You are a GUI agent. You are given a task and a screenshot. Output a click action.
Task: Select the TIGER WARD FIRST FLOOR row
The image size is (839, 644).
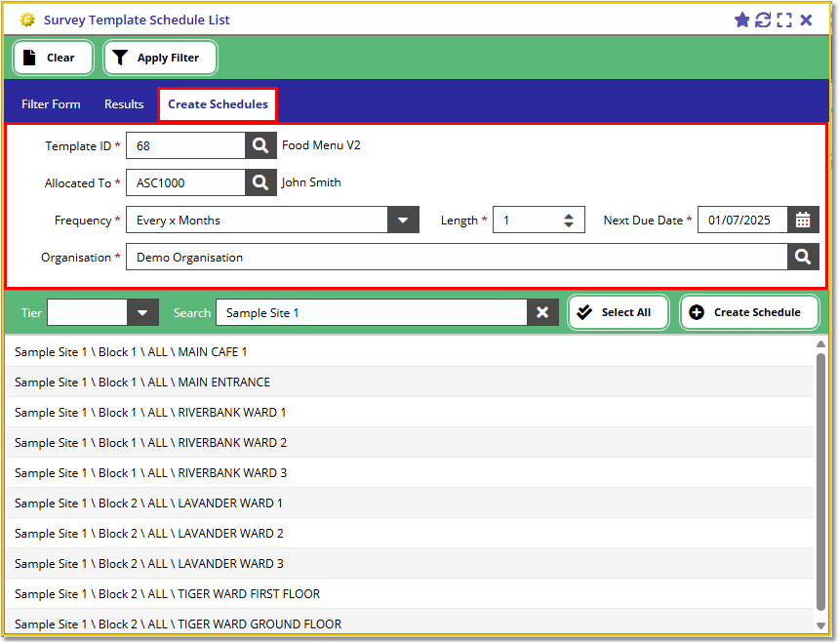[x=410, y=594]
